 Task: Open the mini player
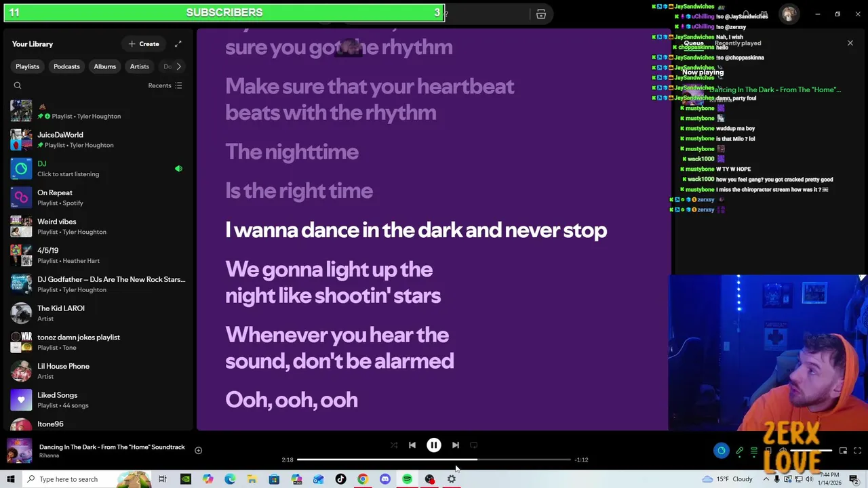(x=843, y=451)
